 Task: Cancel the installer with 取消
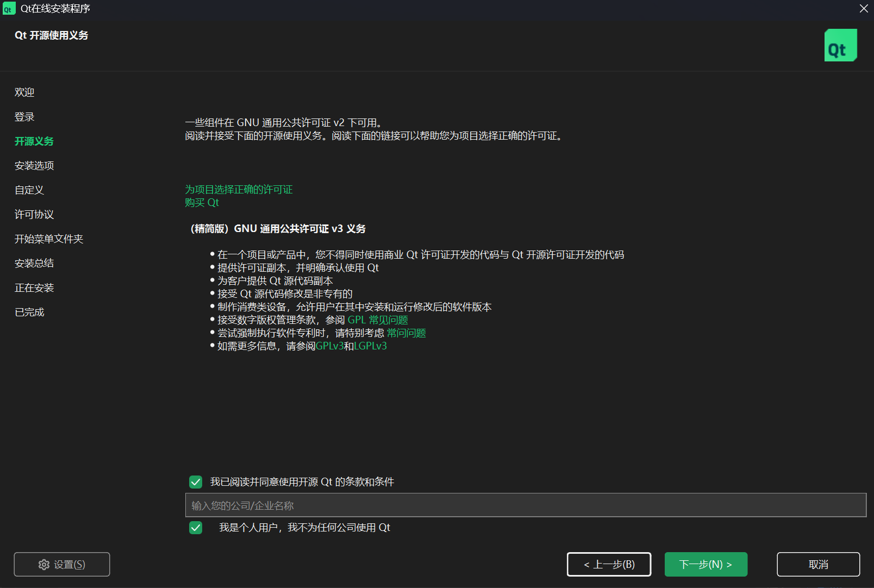[x=819, y=565]
